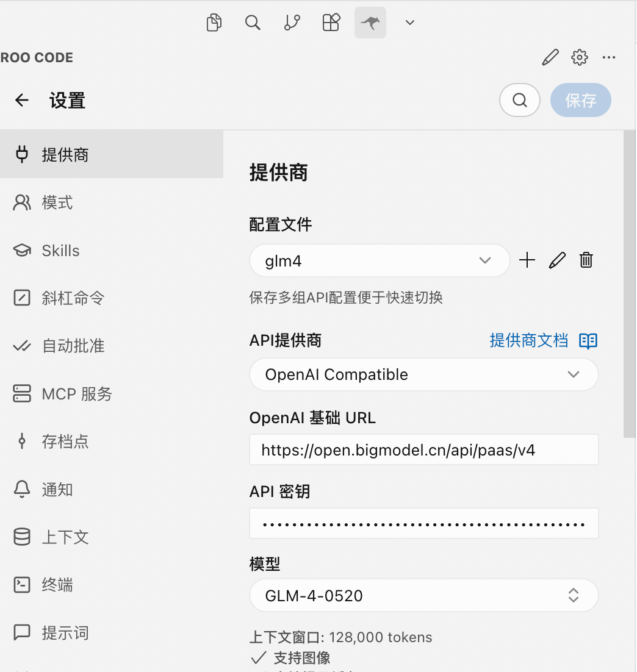Viewport: 637px width, 672px height.
Task: Click the settings panel vertical scrollbar
Action: 629,284
